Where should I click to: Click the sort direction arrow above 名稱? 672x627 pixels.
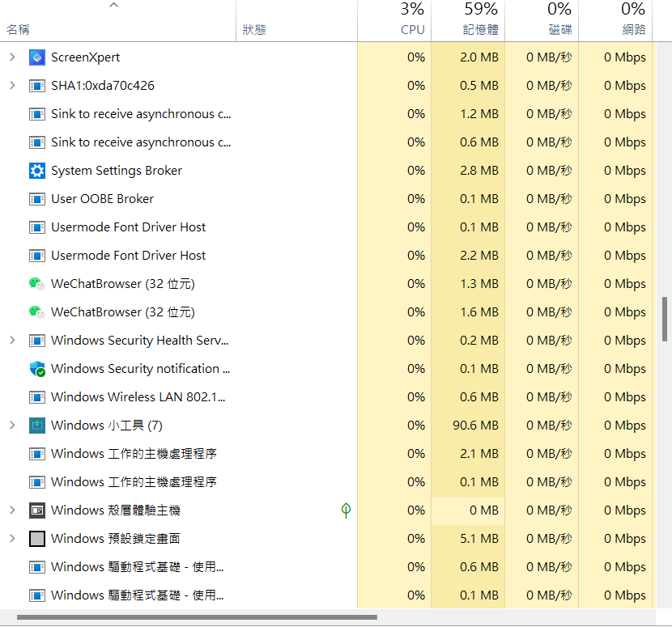pyautogui.click(x=113, y=5)
